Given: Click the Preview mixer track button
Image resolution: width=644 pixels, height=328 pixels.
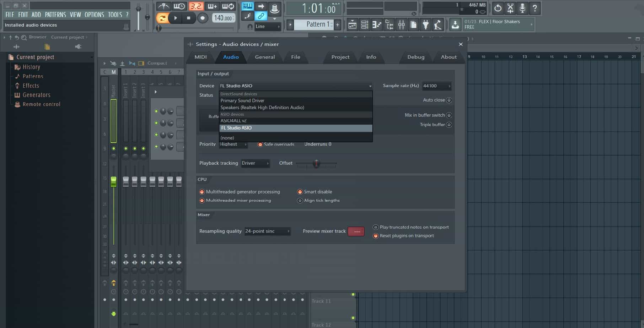Looking at the screenshot, I should 356,231.
